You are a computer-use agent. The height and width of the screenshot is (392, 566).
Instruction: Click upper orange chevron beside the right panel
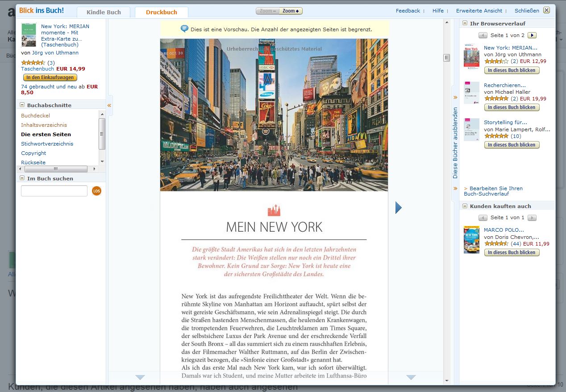click(x=455, y=97)
